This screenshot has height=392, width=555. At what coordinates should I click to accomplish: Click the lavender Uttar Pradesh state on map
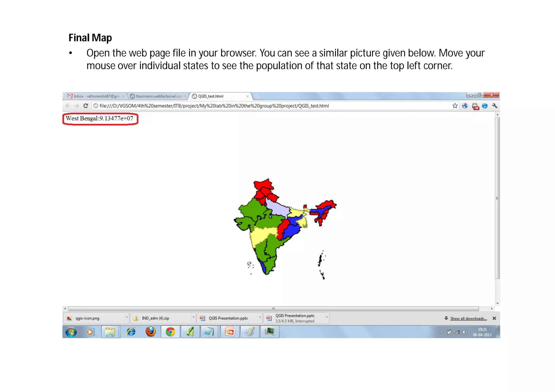pyautogui.click(x=278, y=209)
